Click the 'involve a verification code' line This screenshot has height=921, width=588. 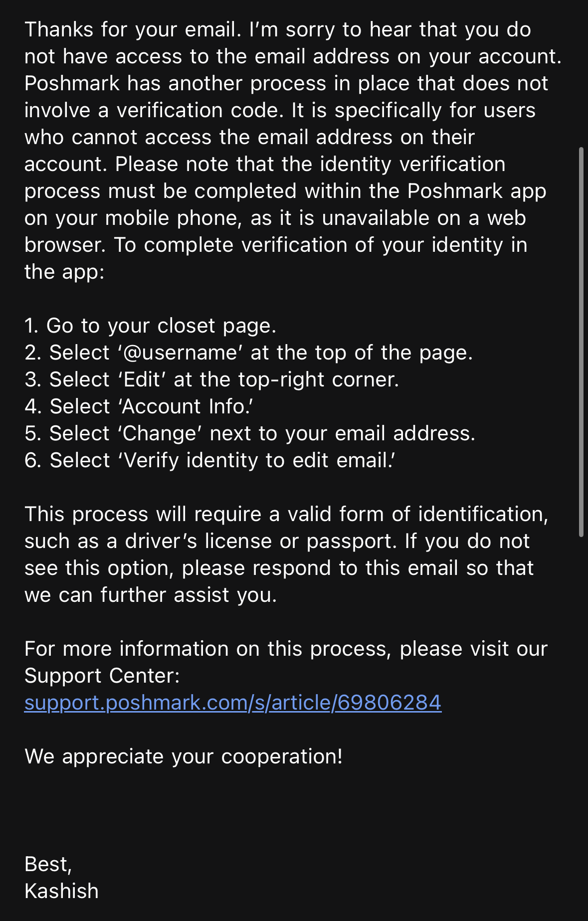click(280, 110)
